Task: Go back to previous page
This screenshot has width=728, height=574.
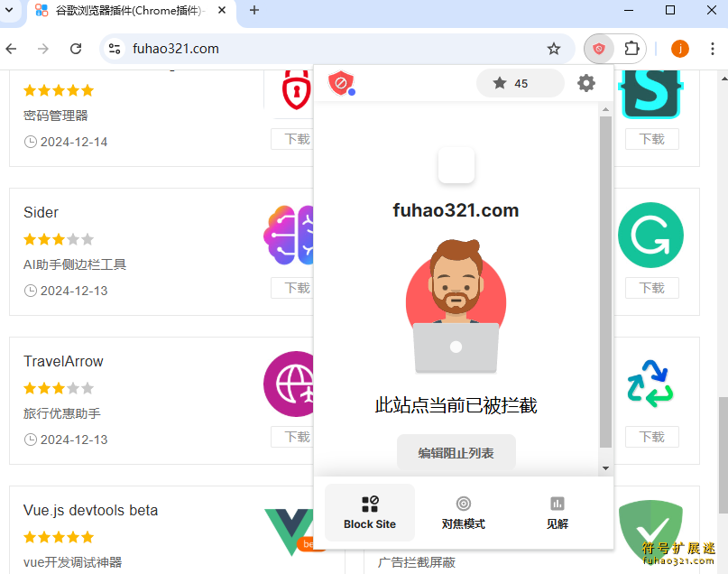Action: pyautogui.click(x=12, y=49)
